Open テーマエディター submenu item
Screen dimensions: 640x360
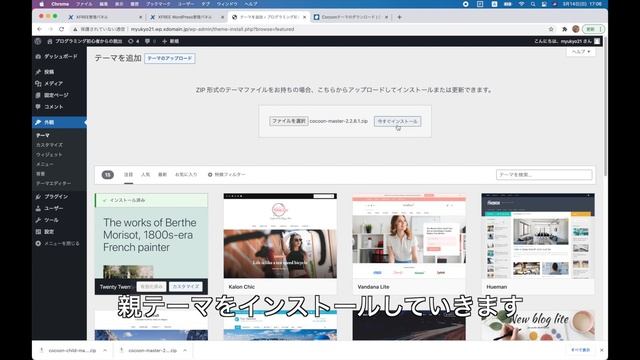point(53,183)
